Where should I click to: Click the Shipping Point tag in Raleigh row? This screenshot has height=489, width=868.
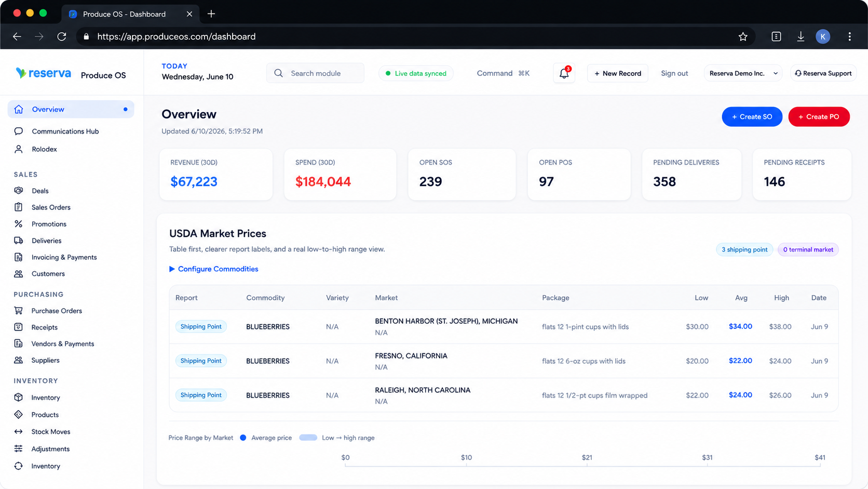(201, 395)
